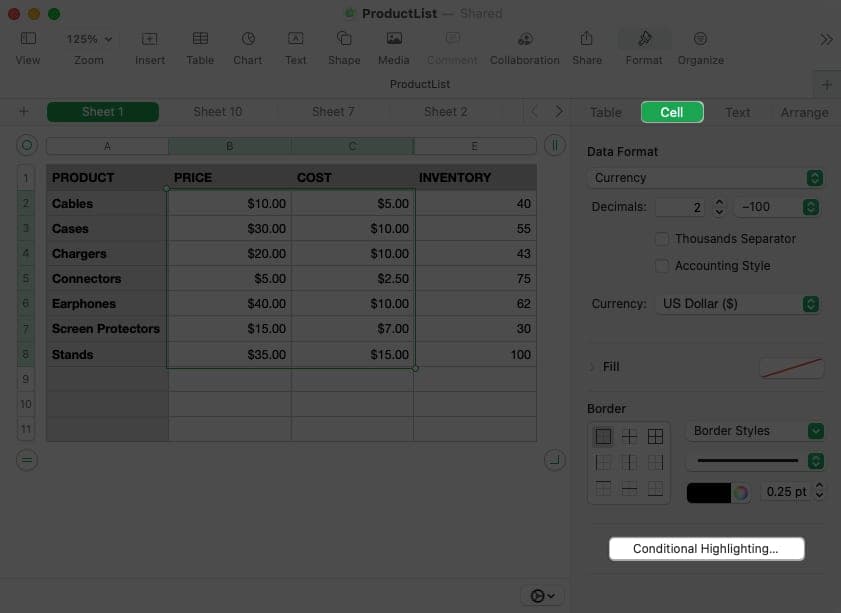Click the Conditional Highlighting button
Image resolution: width=841 pixels, height=613 pixels.
[706, 549]
